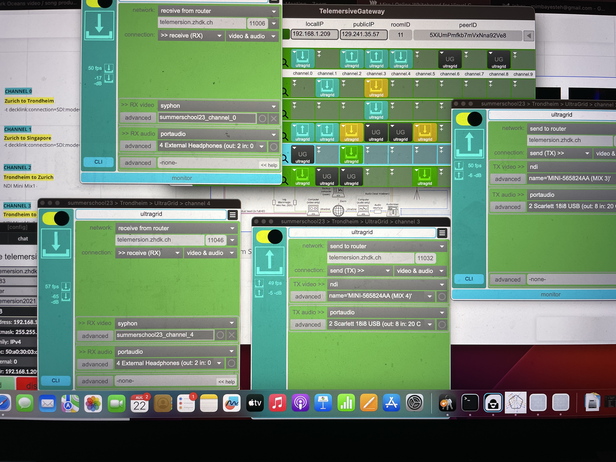
Task: Open the hamburger menu in channel 4 window
Action: [x=232, y=215]
